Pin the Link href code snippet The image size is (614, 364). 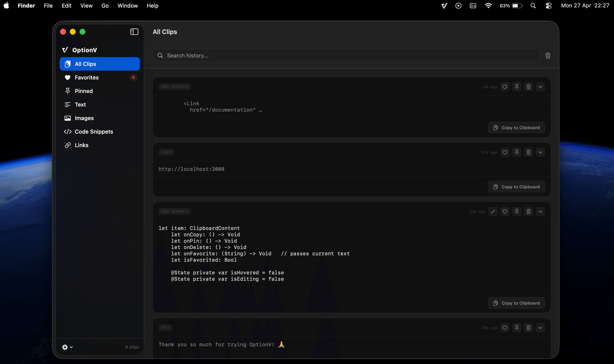[517, 87]
